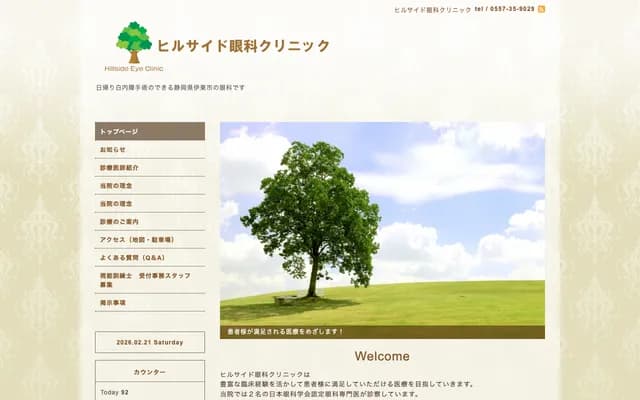Click the Hillside Eye Clinic caption under logo
The height and width of the screenshot is (400, 640).
pos(134,69)
